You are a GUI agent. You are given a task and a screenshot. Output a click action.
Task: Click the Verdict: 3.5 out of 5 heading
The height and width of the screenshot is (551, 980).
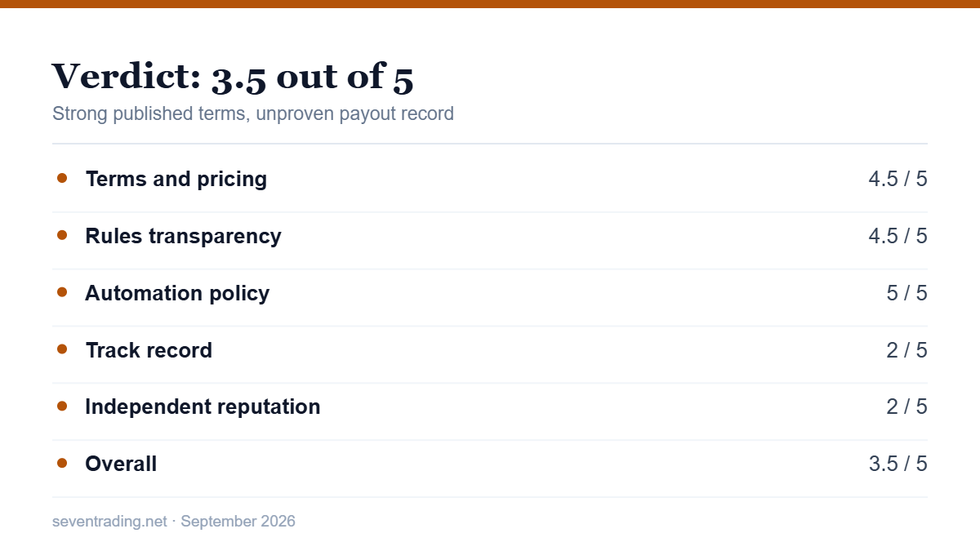click(x=233, y=76)
